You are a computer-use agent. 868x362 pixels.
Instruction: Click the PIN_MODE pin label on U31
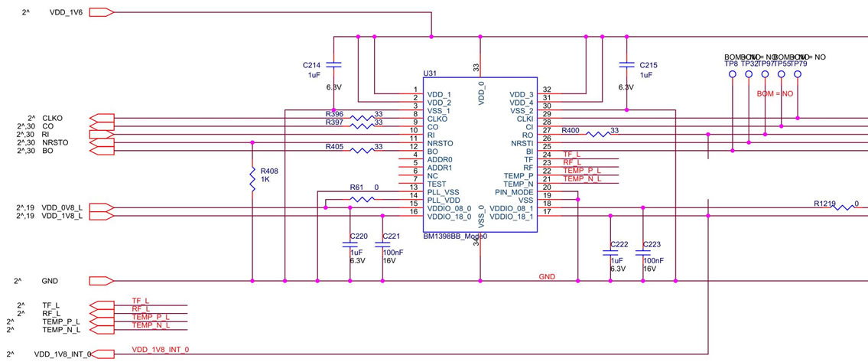pyautogui.click(x=513, y=192)
